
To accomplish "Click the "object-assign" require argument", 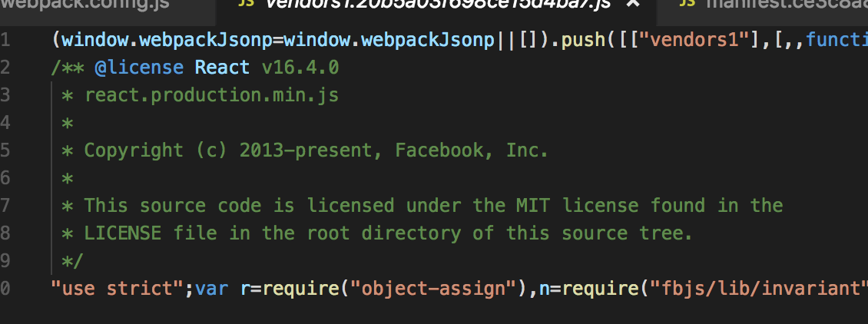I will coord(439,289).
